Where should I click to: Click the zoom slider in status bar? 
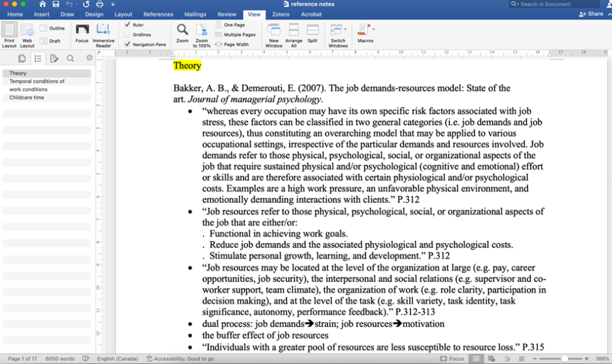(x=564, y=359)
